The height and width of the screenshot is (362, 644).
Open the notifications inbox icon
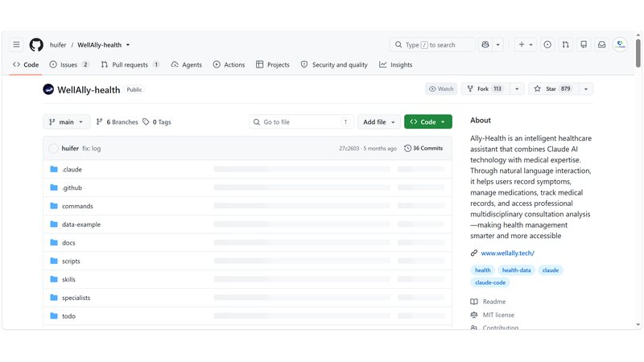pyautogui.click(x=601, y=44)
